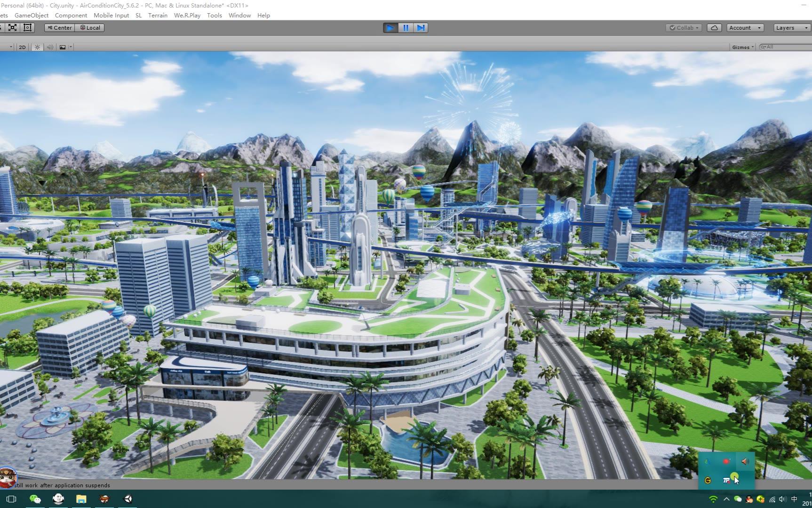812x508 pixels.
Task: Open the Collab dropdown
Action: point(685,28)
